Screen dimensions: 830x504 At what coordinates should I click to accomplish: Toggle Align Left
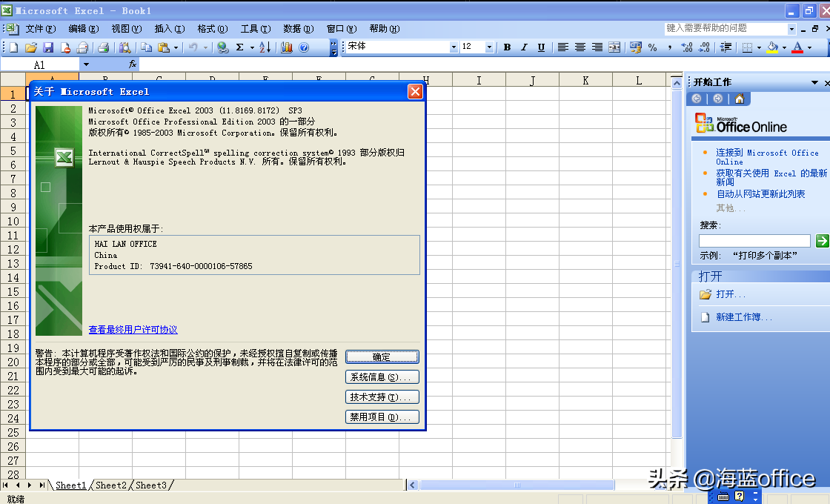point(562,47)
